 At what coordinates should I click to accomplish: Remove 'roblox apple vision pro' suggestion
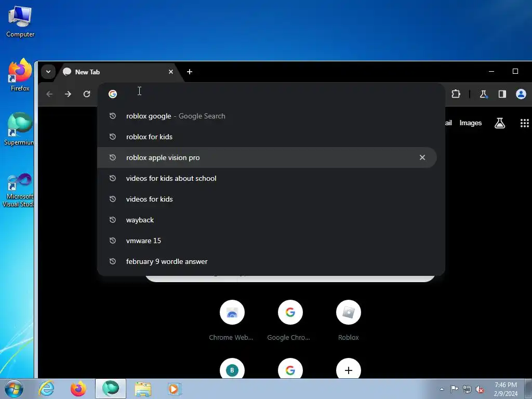pyautogui.click(x=422, y=157)
